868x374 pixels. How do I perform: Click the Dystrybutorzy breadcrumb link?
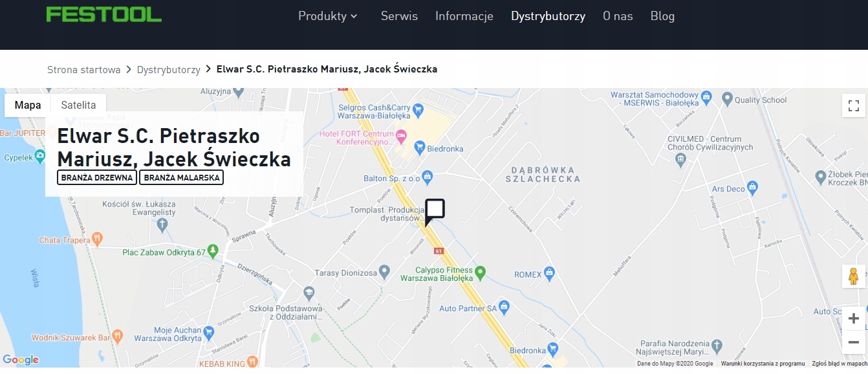tap(168, 69)
